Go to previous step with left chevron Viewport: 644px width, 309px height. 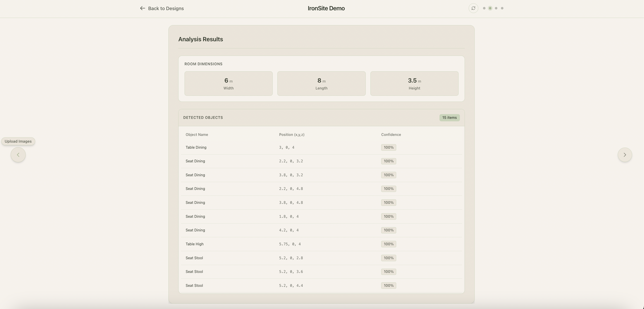(18, 155)
